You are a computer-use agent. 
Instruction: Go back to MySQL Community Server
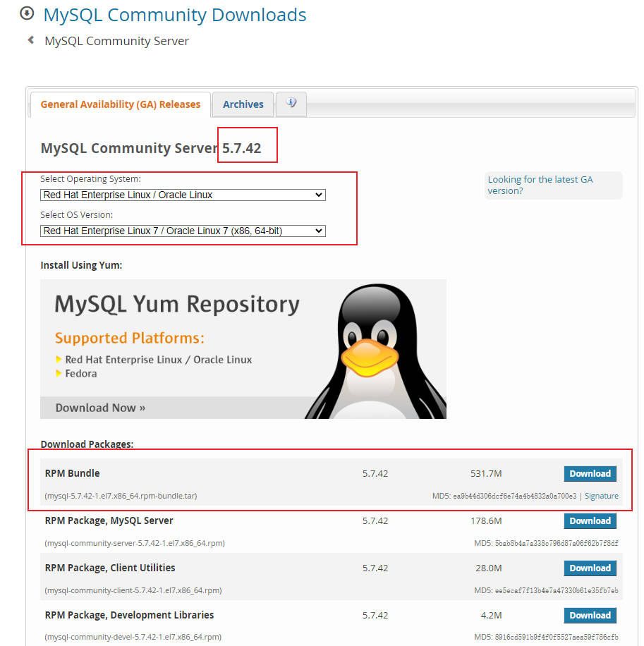click(x=116, y=41)
